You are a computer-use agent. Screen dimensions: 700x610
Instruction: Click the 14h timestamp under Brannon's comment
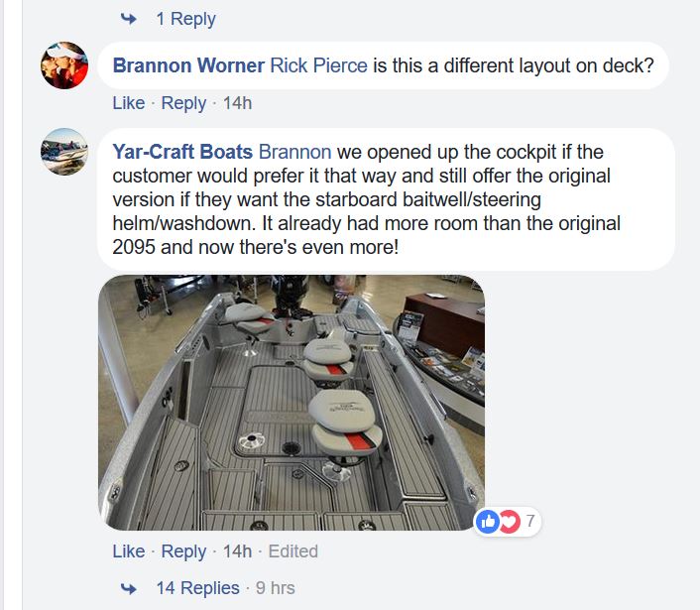[238, 103]
